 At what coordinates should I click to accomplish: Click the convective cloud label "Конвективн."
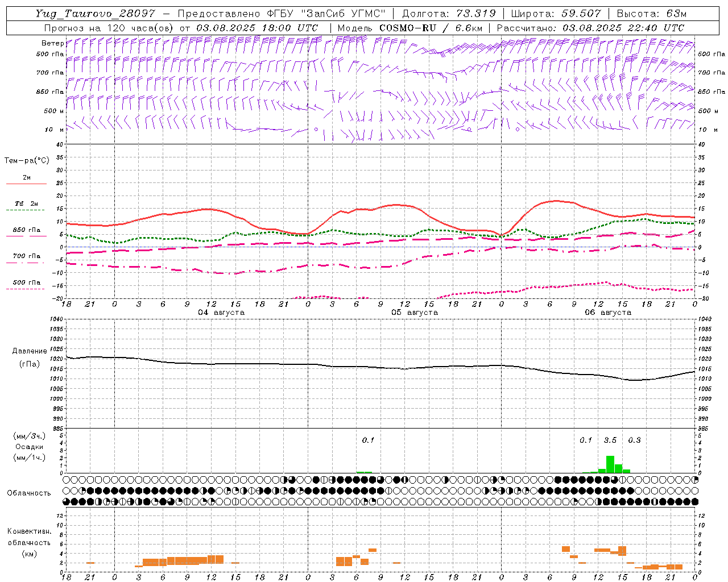pyautogui.click(x=30, y=531)
